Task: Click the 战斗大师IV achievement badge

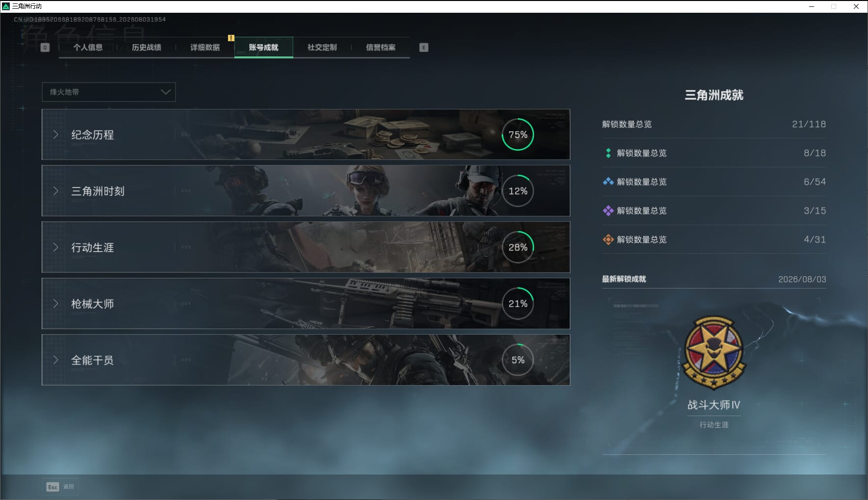Action: point(714,353)
